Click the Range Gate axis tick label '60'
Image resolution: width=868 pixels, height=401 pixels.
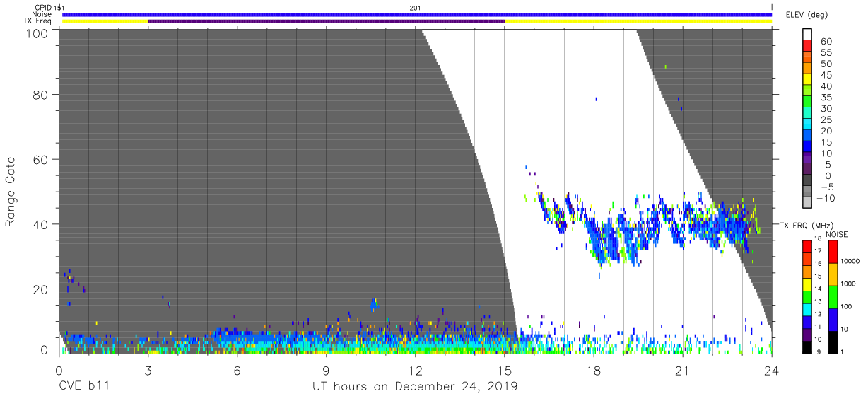tap(40, 160)
